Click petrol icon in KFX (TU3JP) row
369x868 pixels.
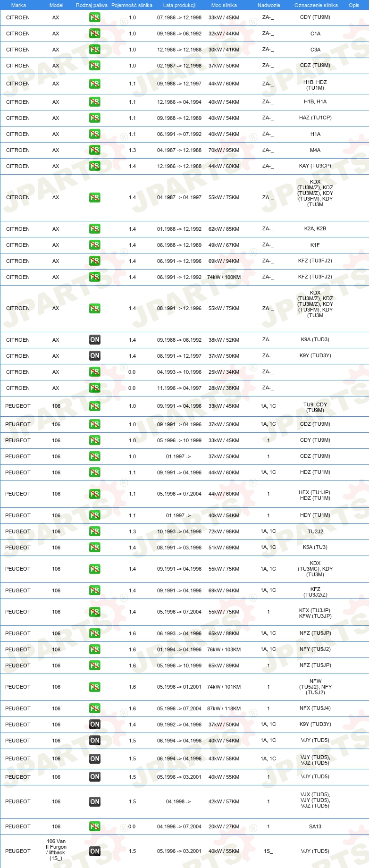[x=95, y=612]
